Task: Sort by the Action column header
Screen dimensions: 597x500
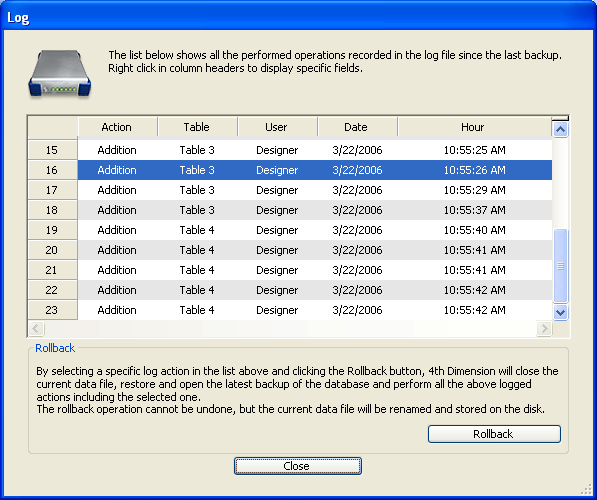Action: [x=117, y=127]
